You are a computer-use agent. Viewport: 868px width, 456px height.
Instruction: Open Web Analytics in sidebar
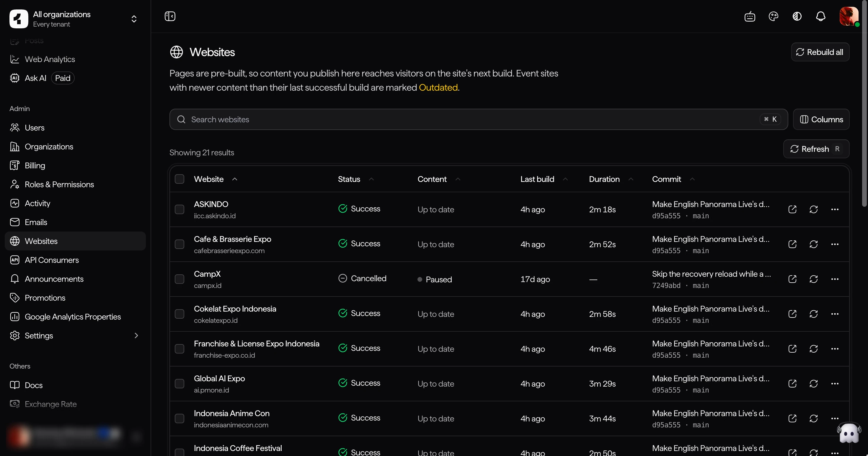75,59
